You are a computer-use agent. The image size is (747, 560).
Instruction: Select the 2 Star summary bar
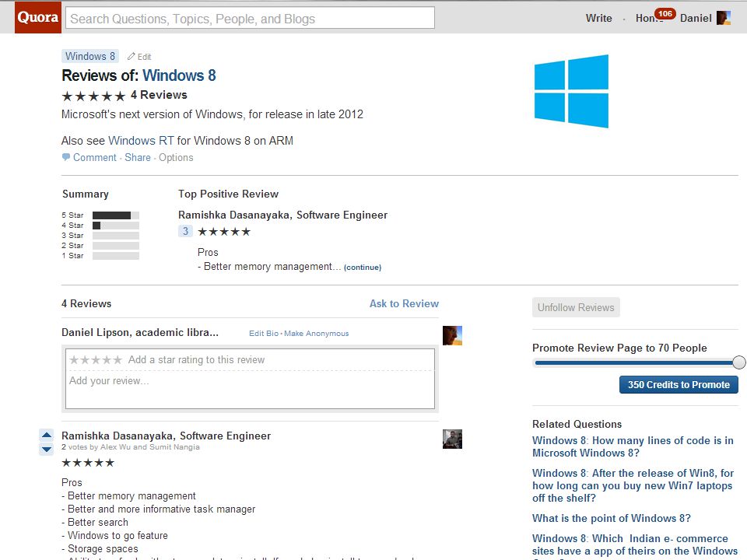tap(116, 246)
